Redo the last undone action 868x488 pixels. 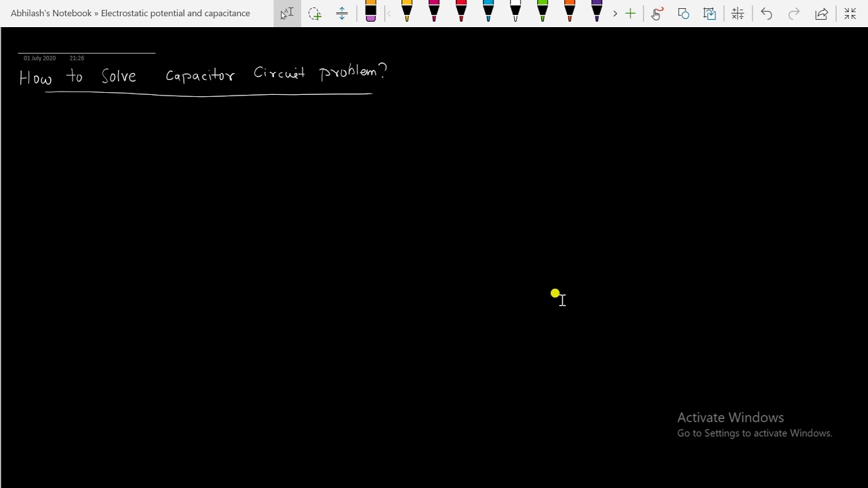[x=793, y=14]
